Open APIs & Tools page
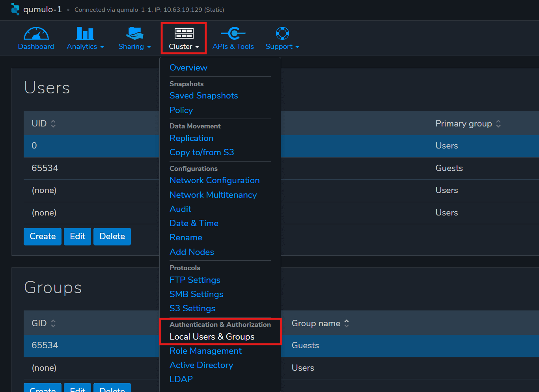The height and width of the screenshot is (392, 539). 233,46
